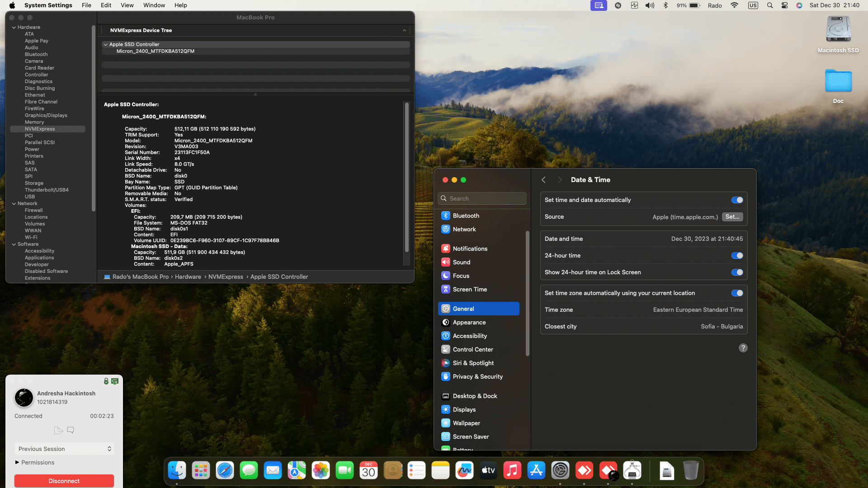Click the file transfer icon in AnyDesk panel

58,430
